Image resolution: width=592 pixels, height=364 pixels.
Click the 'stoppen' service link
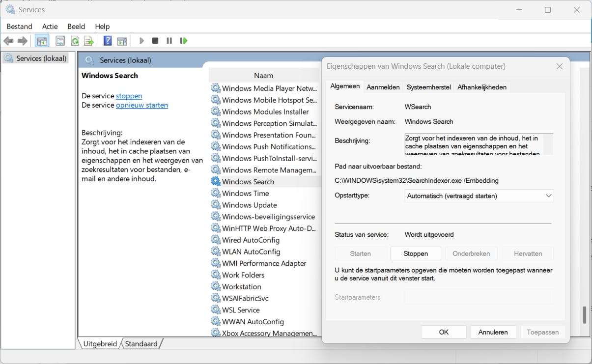[x=129, y=96]
